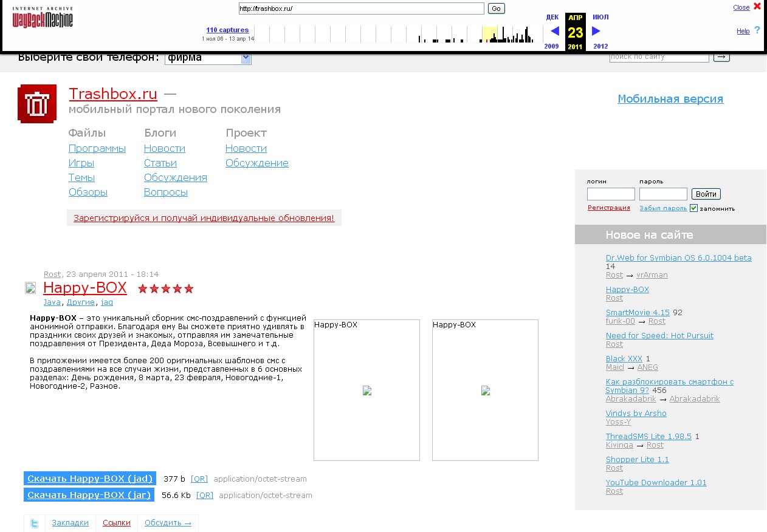
Task: Click the Help text link in Wayback bar
Action: [x=743, y=31]
